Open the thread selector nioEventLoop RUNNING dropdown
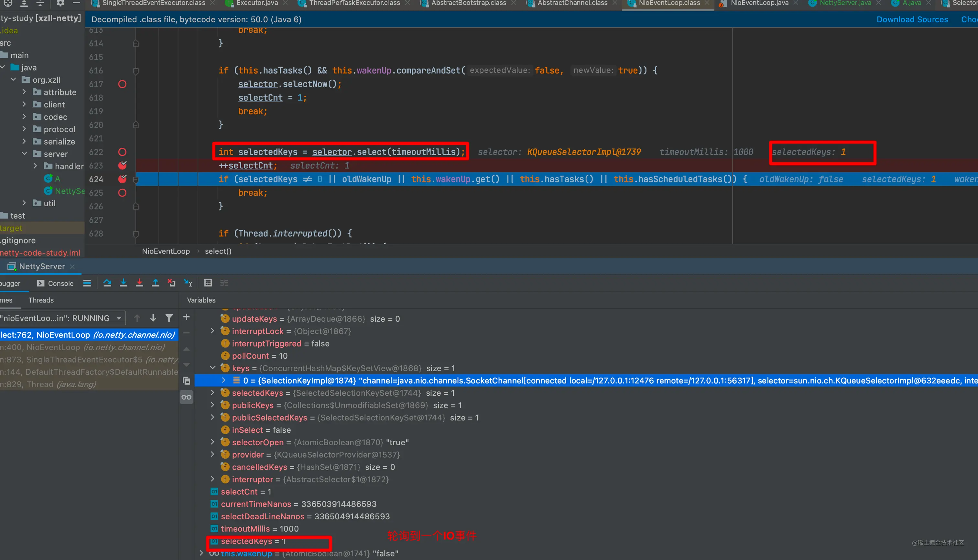The width and height of the screenshot is (978, 560). coord(62,318)
